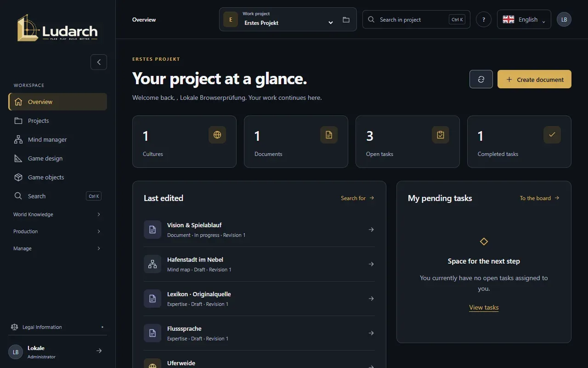Go to Overview in the sidebar
Viewport: 588px width, 368px height.
[x=57, y=102]
